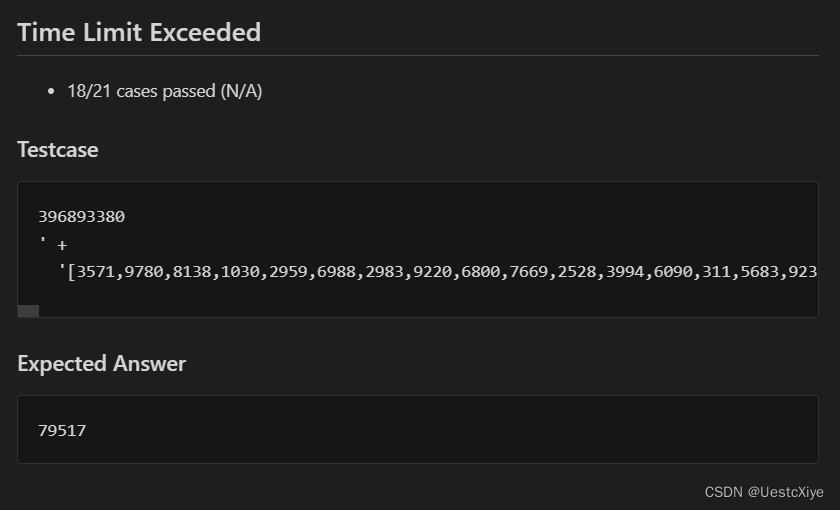Select the 18/21 cases passed text

coord(165,91)
